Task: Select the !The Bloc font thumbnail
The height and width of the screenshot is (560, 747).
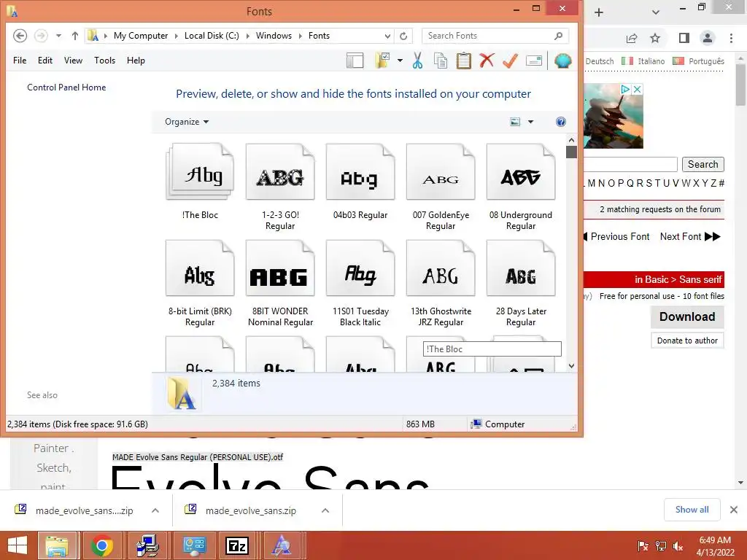Action: pyautogui.click(x=200, y=172)
